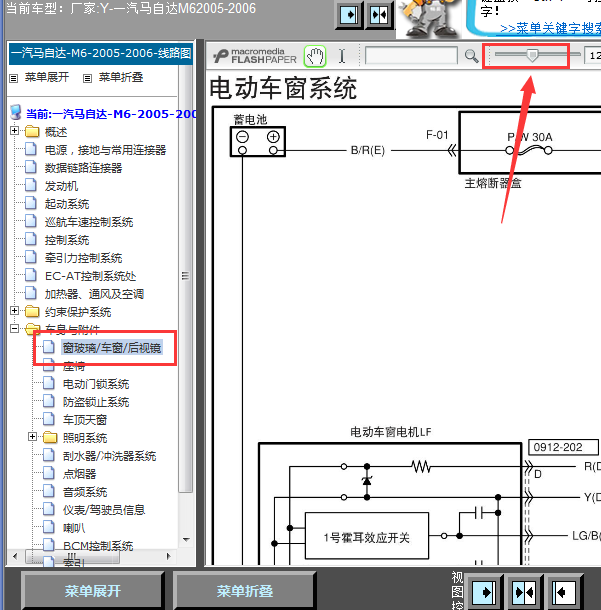Open 加热器、通风及空调 tree item
This screenshot has height=610, width=601.
pyautogui.click(x=94, y=294)
